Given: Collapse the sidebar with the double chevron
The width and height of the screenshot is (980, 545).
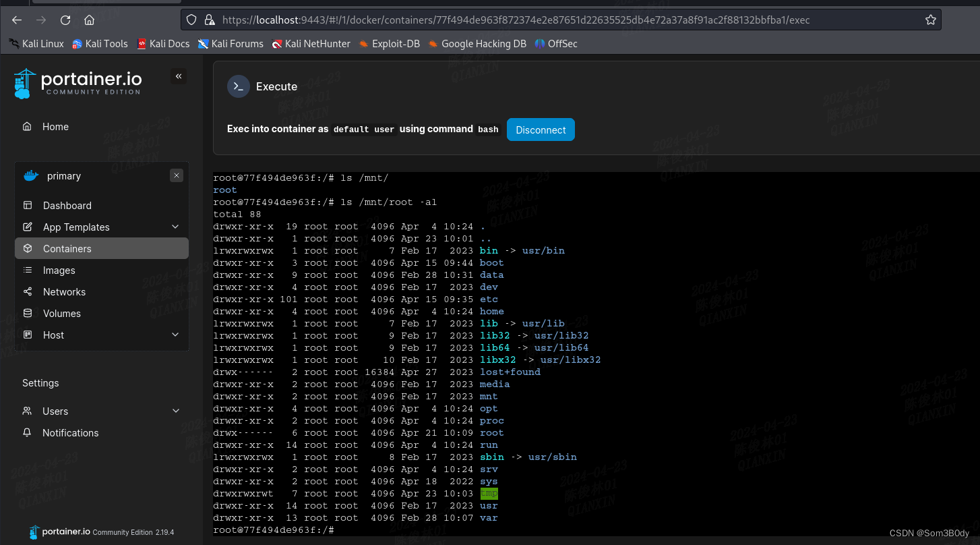Looking at the screenshot, I should 179,76.
